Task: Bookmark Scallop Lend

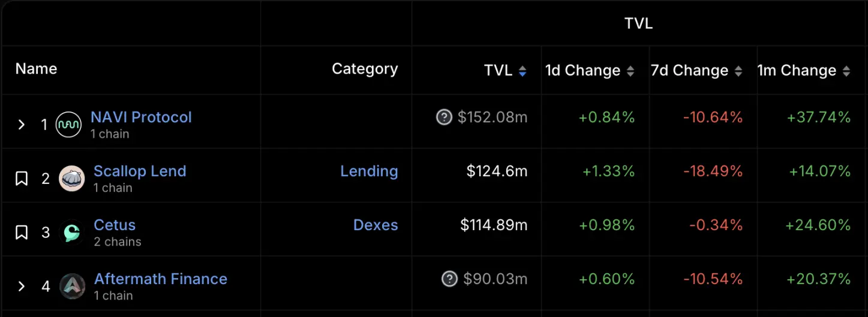Action: pyautogui.click(x=22, y=179)
